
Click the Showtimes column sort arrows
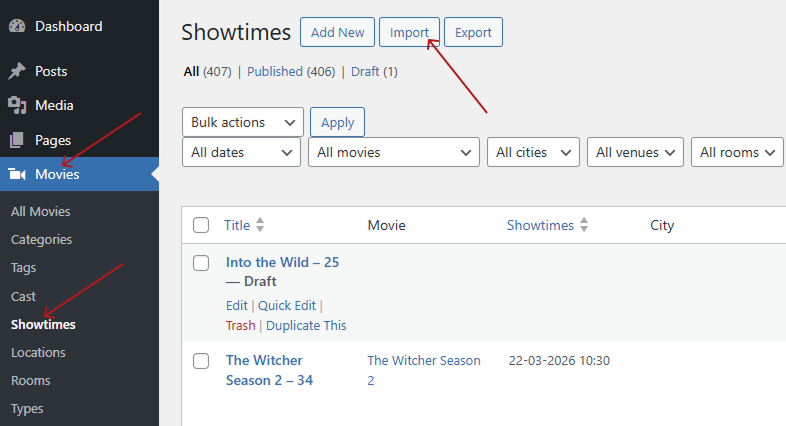click(584, 226)
